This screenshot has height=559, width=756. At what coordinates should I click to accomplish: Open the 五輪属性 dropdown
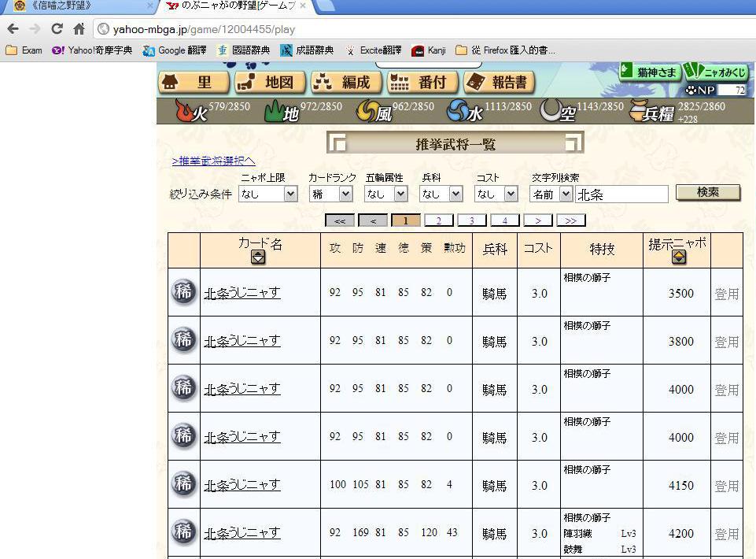pyautogui.click(x=385, y=194)
